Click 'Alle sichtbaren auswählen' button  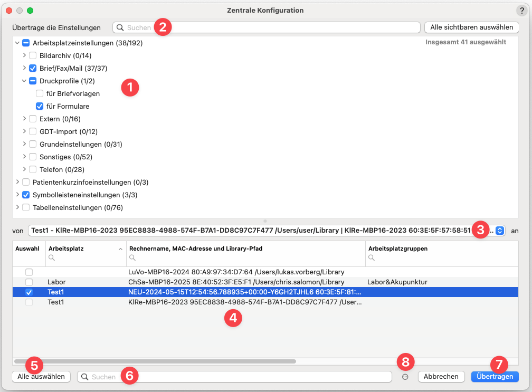pos(472,27)
